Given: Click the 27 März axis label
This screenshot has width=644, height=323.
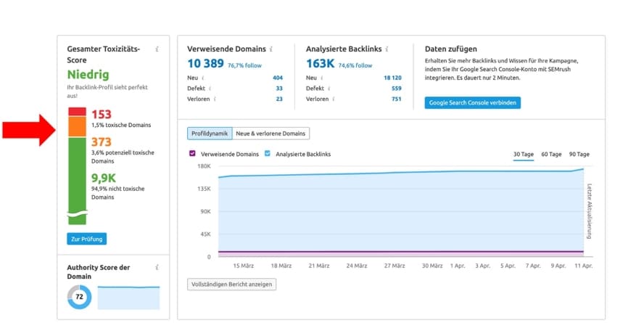Looking at the screenshot, I should click(x=395, y=266).
